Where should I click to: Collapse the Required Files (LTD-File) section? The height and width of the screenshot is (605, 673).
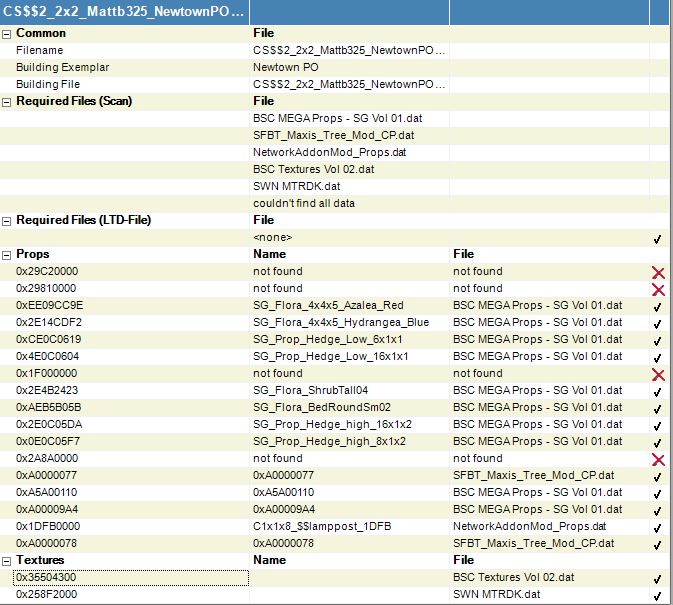(x=6, y=221)
